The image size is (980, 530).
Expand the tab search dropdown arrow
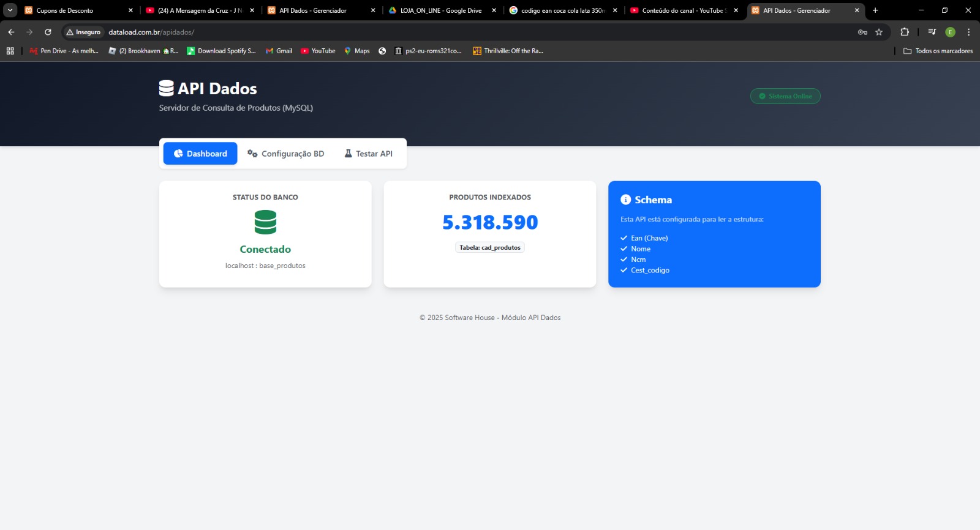(x=10, y=10)
